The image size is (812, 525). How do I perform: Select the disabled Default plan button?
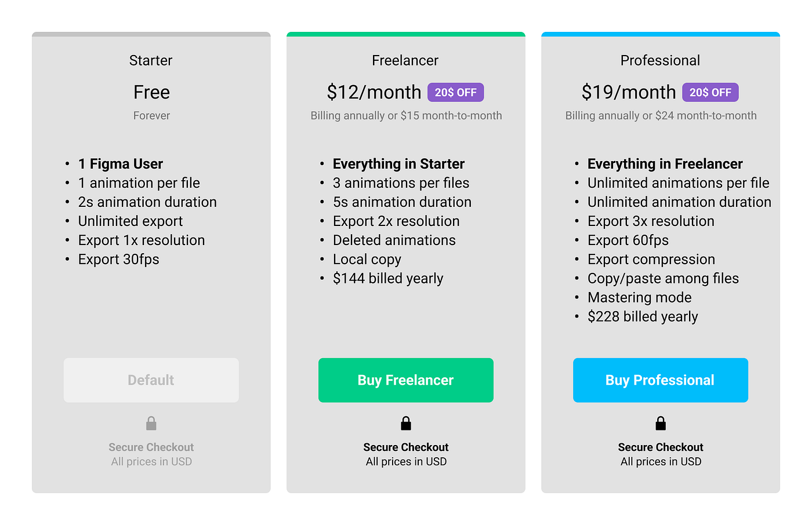click(151, 380)
